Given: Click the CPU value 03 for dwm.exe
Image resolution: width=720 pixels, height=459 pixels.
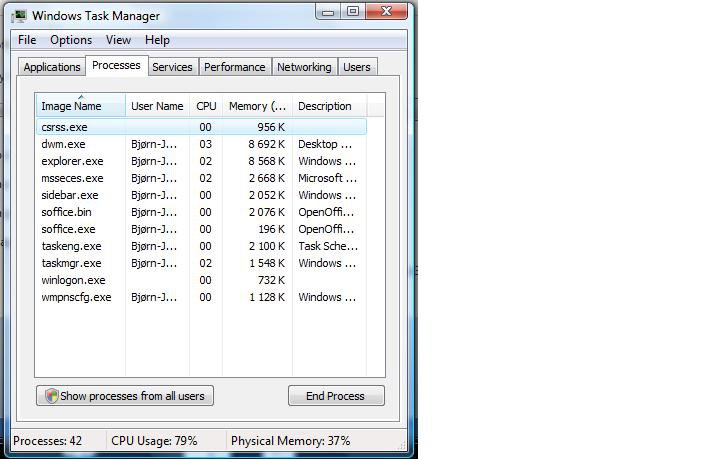Looking at the screenshot, I should point(206,144).
